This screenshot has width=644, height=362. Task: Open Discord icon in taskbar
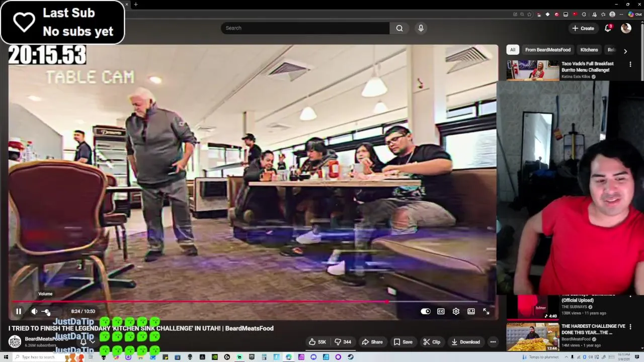pyautogui.click(x=313, y=357)
